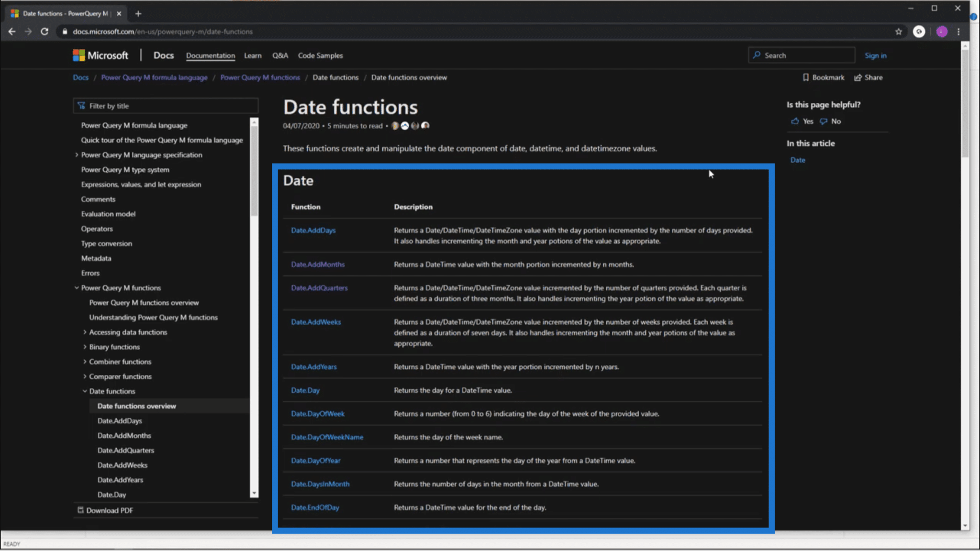The height and width of the screenshot is (551, 980).
Task: Open the Date.Day link in table
Action: [x=305, y=390]
